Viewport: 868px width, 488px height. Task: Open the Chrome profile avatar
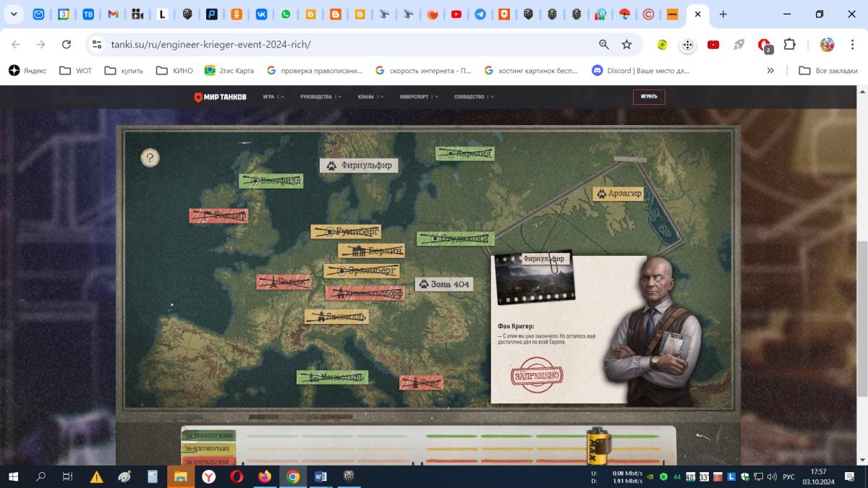827,44
